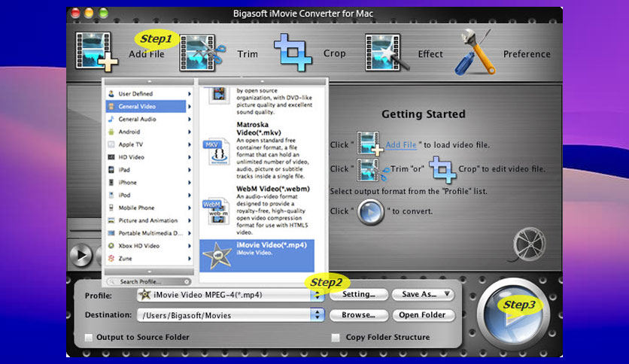This screenshot has width=629, height=364.
Task: Open the Trim scissors tool icon
Action: pyautogui.click(x=202, y=53)
